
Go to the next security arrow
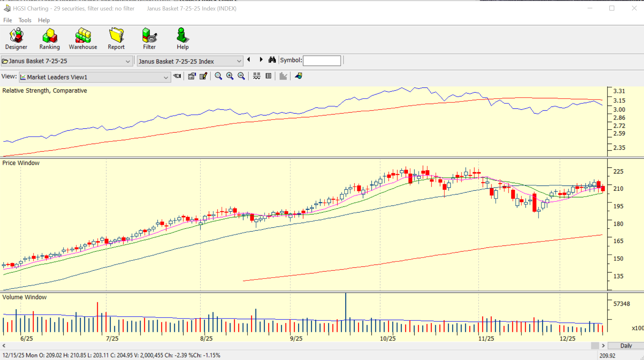(x=261, y=60)
